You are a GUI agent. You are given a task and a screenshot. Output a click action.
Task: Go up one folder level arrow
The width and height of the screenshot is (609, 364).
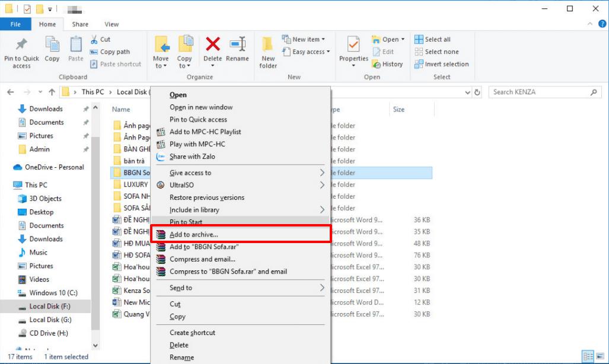pyautogui.click(x=52, y=92)
